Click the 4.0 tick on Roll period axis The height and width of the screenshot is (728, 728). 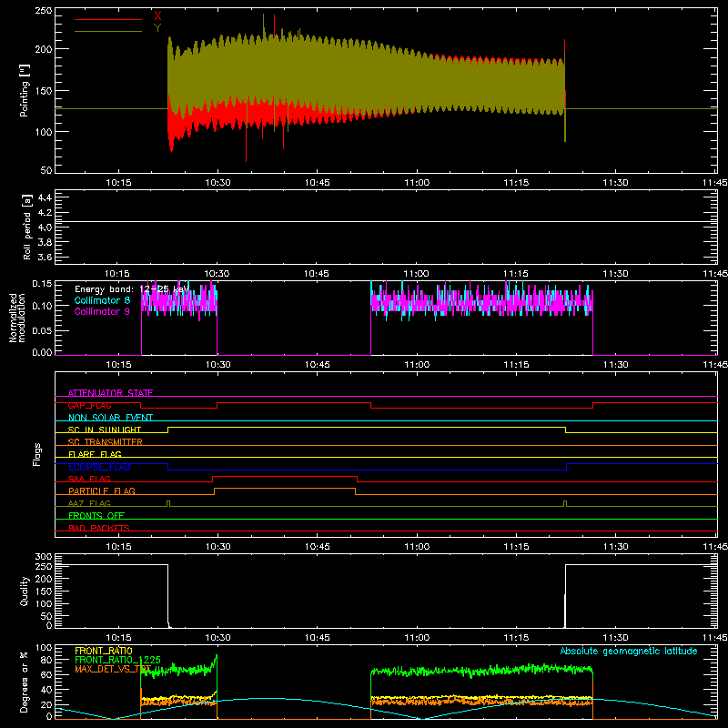(45, 227)
